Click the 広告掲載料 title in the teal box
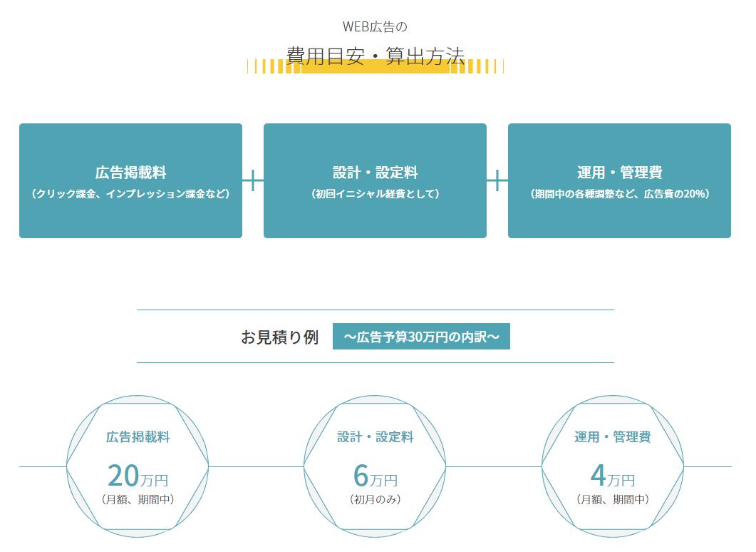This screenshot has width=756, height=552. pyautogui.click(x=130, y=173)
